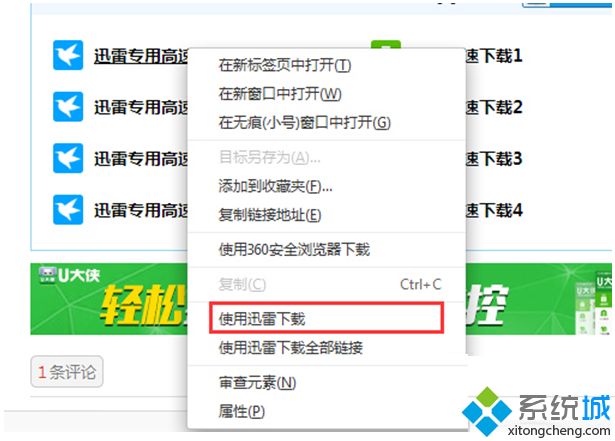615x441 pixels.
Task: Click the 1条评论 comments button
Action: (x=67, y=372)
